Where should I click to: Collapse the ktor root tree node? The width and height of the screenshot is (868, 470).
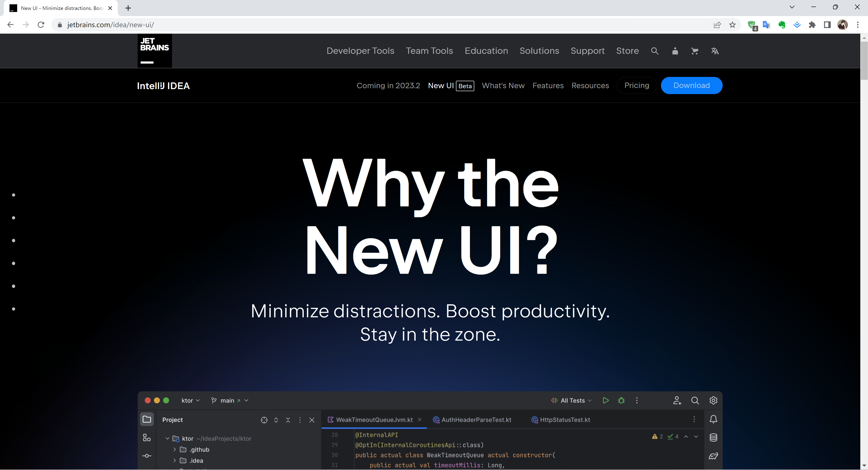(167, 438)
